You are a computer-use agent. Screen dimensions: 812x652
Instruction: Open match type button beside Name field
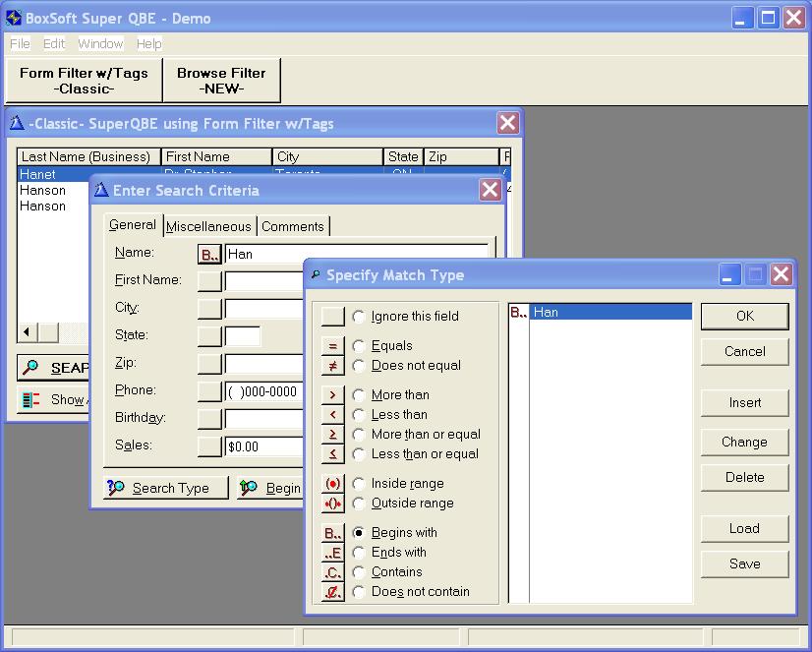tap(209, 255)
